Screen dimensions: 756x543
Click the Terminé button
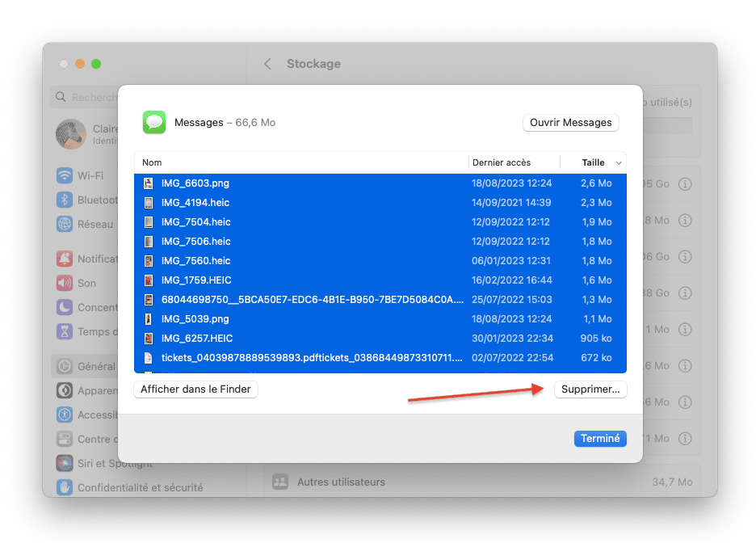600,439
